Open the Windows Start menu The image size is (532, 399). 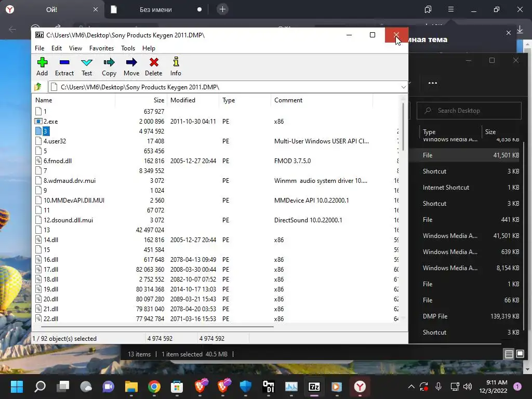[x=17, y=387]
